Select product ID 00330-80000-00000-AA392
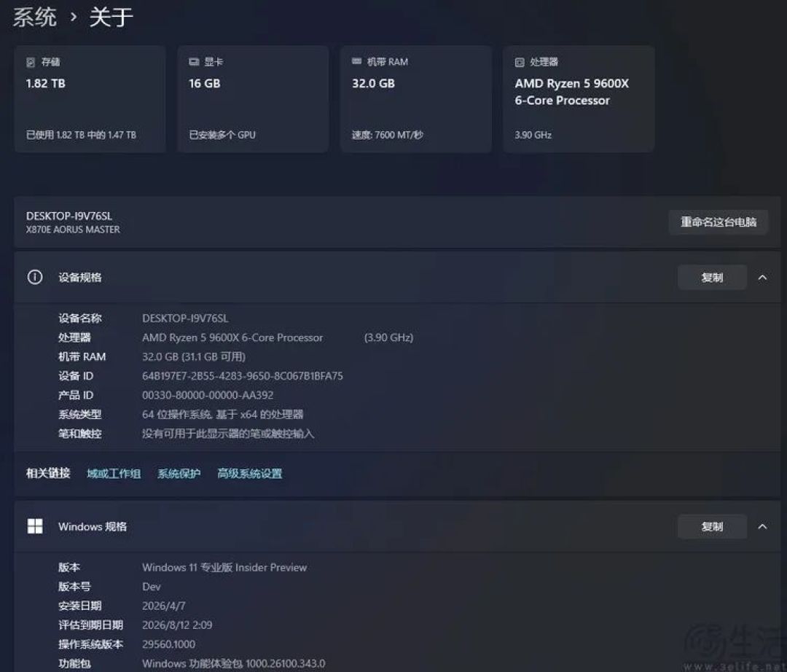The width and height of the screenshot is (787, 672). tap(208, 395)
